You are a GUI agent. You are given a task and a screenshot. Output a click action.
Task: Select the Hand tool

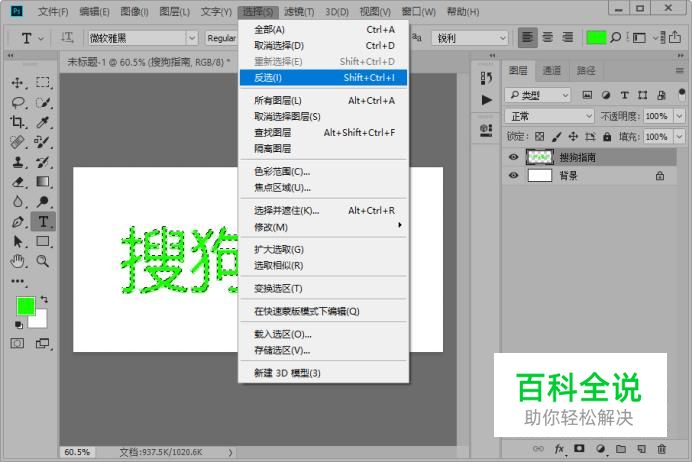pos(18,261)
